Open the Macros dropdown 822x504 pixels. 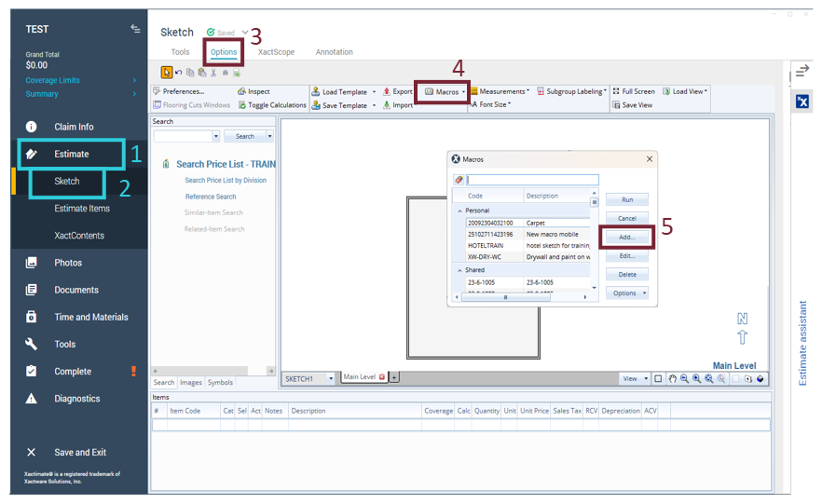(x=445, y=91)
